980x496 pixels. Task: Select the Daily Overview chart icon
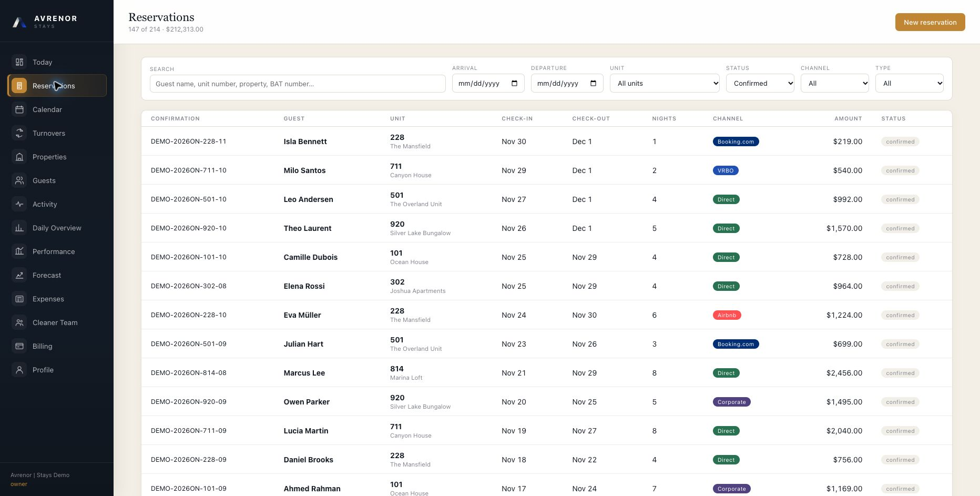coord(19,228)
